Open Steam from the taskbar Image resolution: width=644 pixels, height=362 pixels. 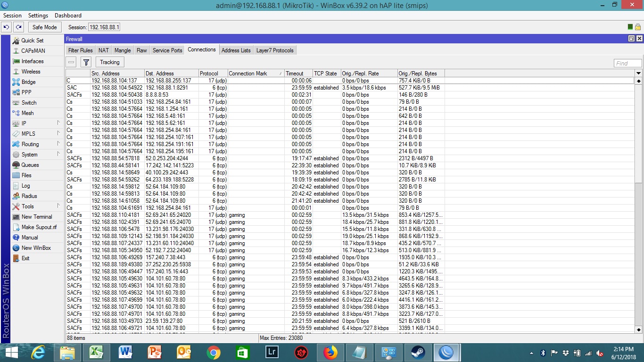tap(417, 352)
